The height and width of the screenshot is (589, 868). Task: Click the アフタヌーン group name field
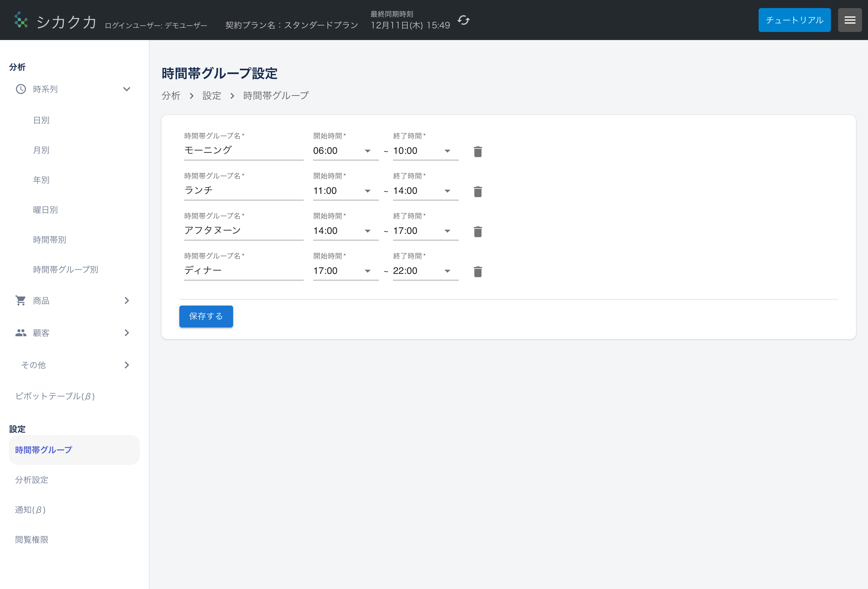[243, 231]
